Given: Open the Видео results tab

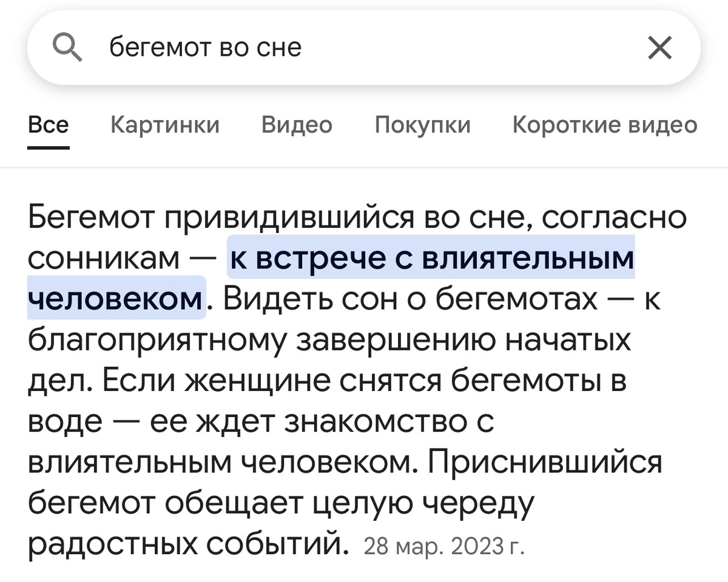Looking at the screenshot, I should tap(297, 125).
